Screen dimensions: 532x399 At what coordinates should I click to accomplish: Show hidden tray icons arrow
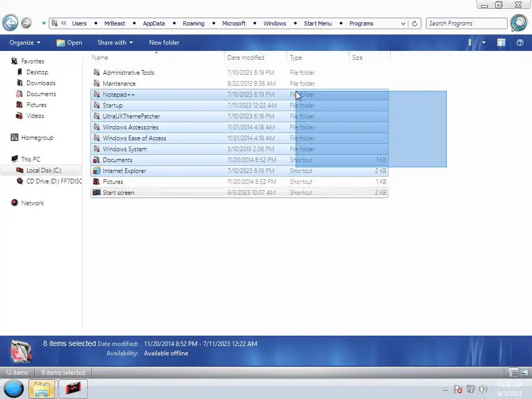coord(445,389)
